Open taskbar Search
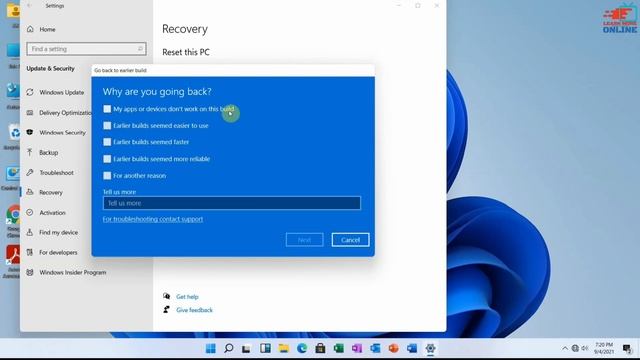The width and height of the screenshot is (640, 360). (229, 348)
